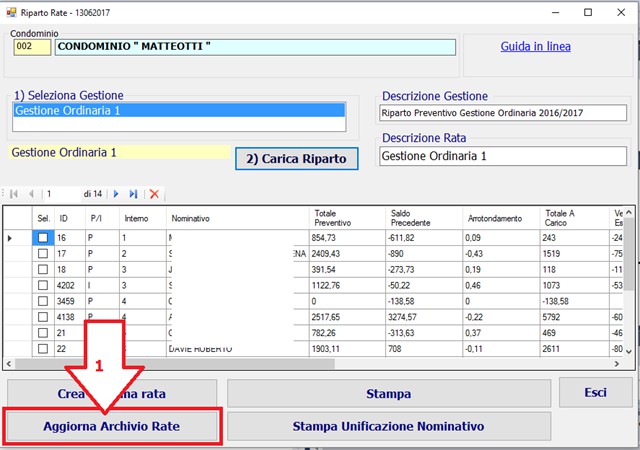Image resolution: width=640 pixels, height=450 pixels.
Task: Click the Nominativo column header
Action: pyautogui.click(x=238, y=218)
